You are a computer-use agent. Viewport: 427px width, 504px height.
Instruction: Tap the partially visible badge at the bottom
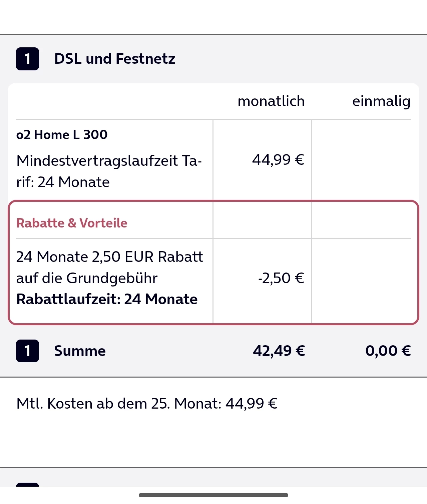coord(27,484)
